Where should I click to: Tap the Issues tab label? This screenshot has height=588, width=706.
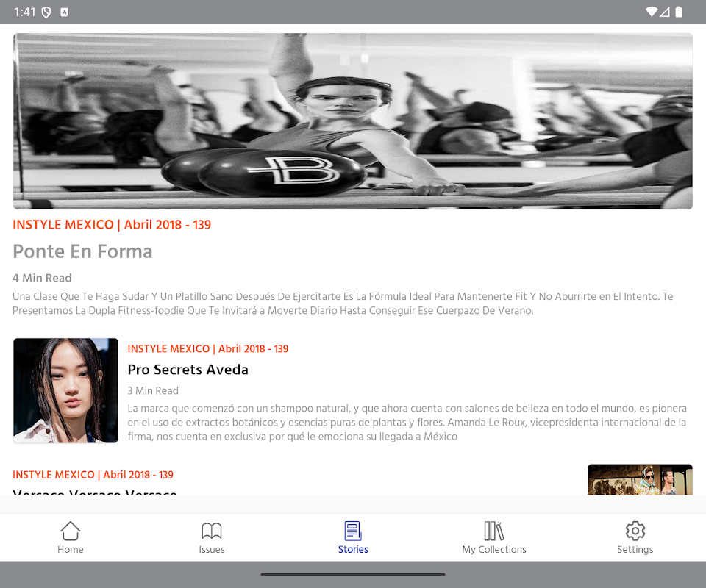(x=212, y=549)
